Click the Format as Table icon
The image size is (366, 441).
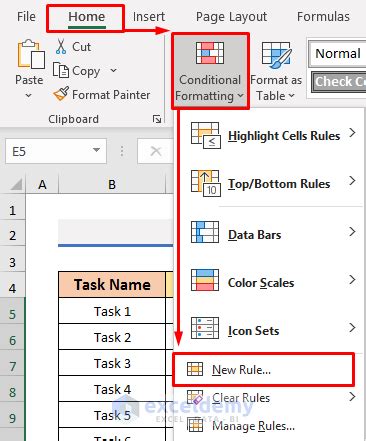click(276, 54)
